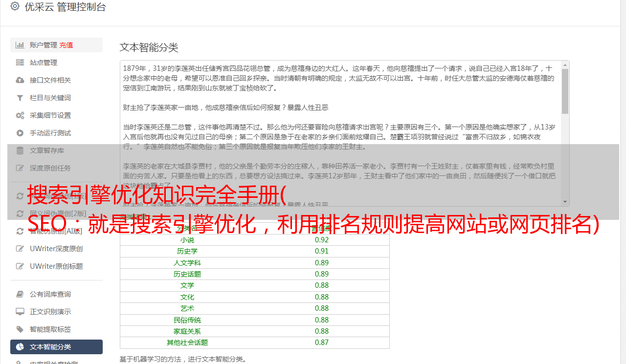Open the 账户管理 menu item

[56, 45]
